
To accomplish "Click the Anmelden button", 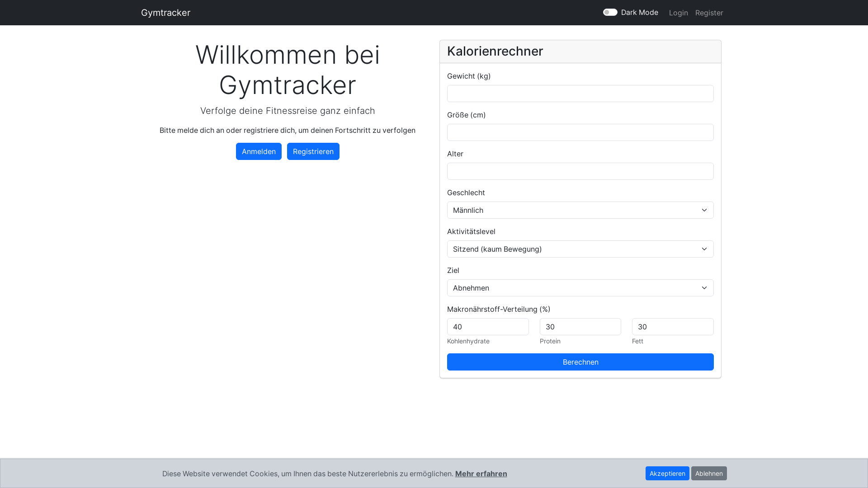I will tap(259, 151).
